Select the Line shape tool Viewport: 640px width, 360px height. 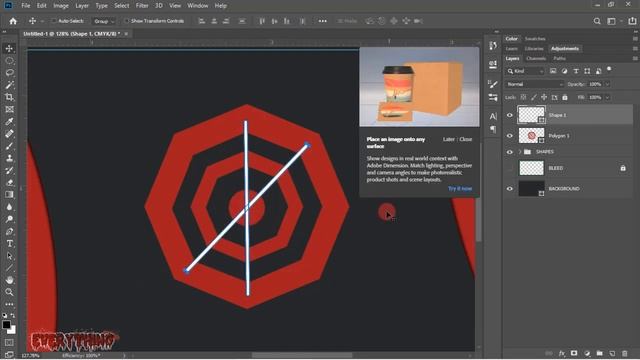[x=9, y=268]
